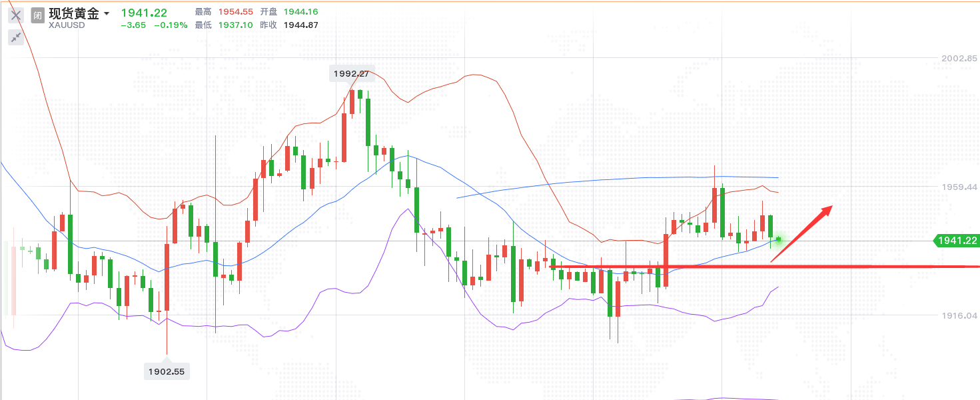Viewport: 980px width, 400px height.
Task: Expand the 现货黄金 dropdown arrow
Action: coord(107,14)
